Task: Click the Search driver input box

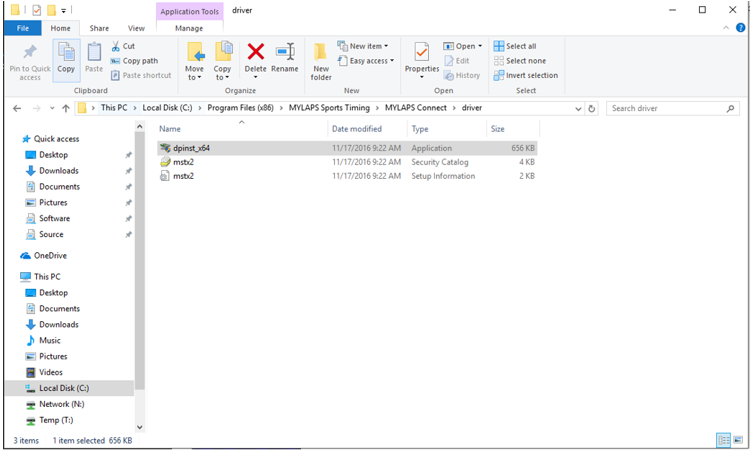Action: (x=670, y=108)
